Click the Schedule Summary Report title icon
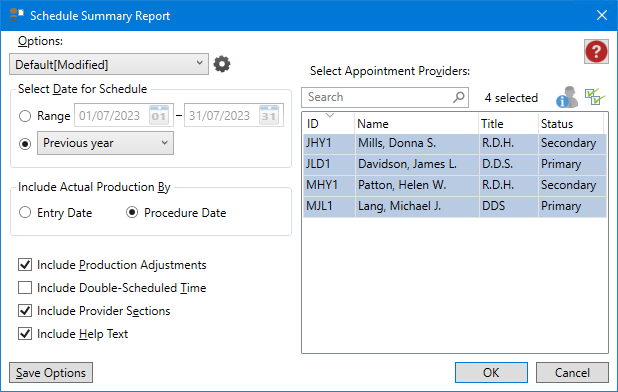This screenshot has width=618, height=392. pos(17,15)
